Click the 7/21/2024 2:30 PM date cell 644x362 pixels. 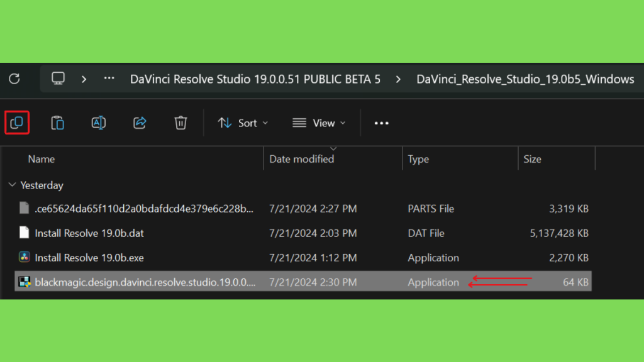click(x=313, y=282)
